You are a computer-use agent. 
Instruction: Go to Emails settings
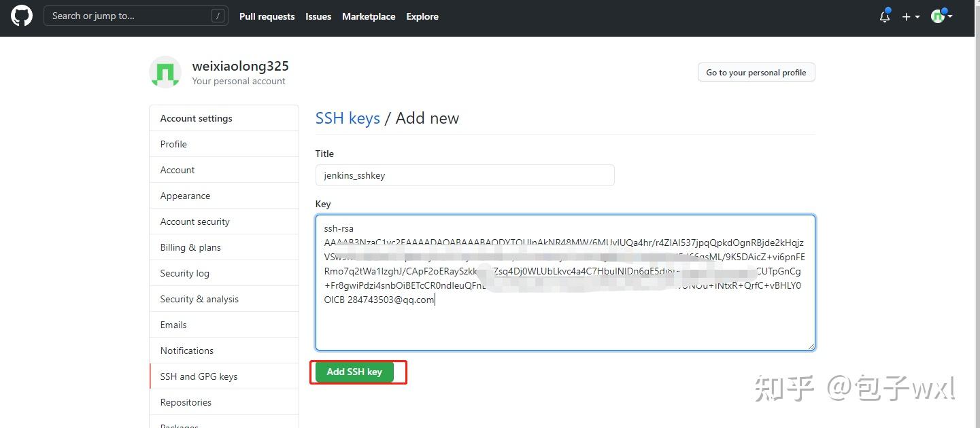pyautogui.click(x=173, y=324)
